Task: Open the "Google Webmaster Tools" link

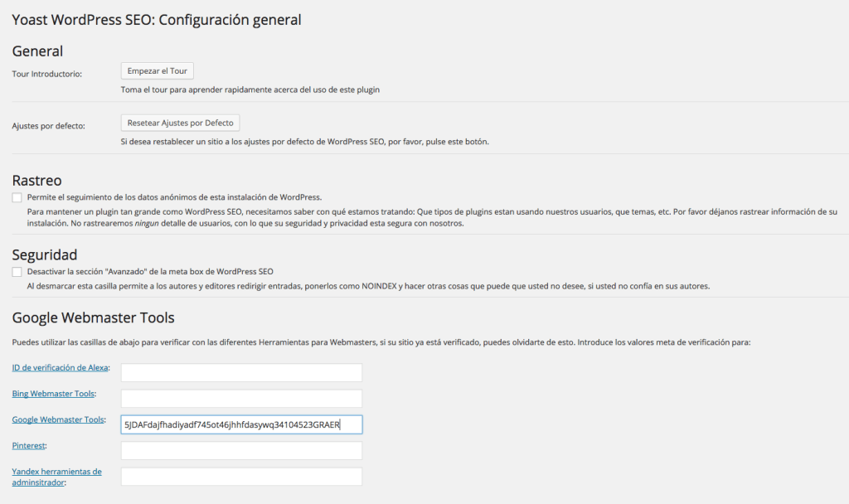Action: 57,419
